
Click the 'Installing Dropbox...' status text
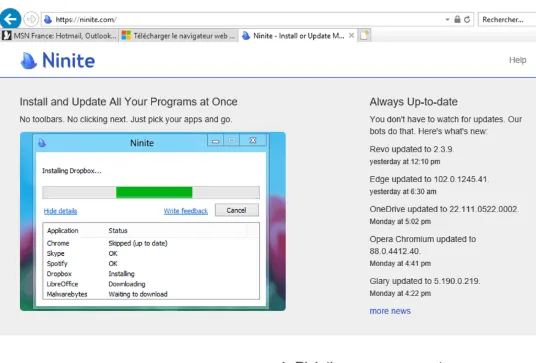[x=72, y=171]
